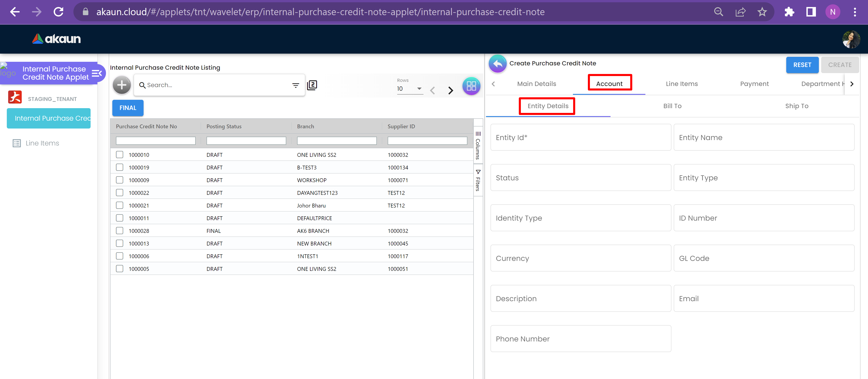
Task: Go to next listing page arrow
Action: (x=450, y=90)
